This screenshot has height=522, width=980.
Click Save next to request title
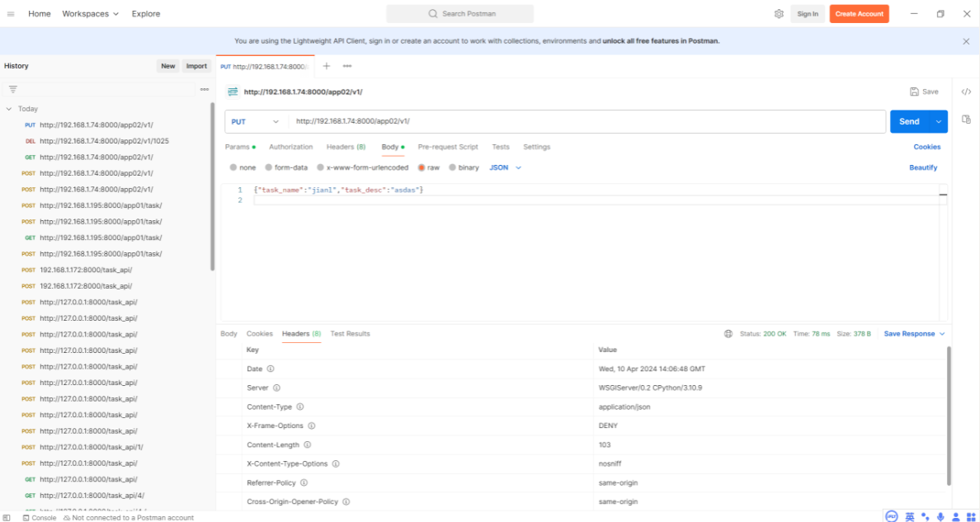click(925, 92)
